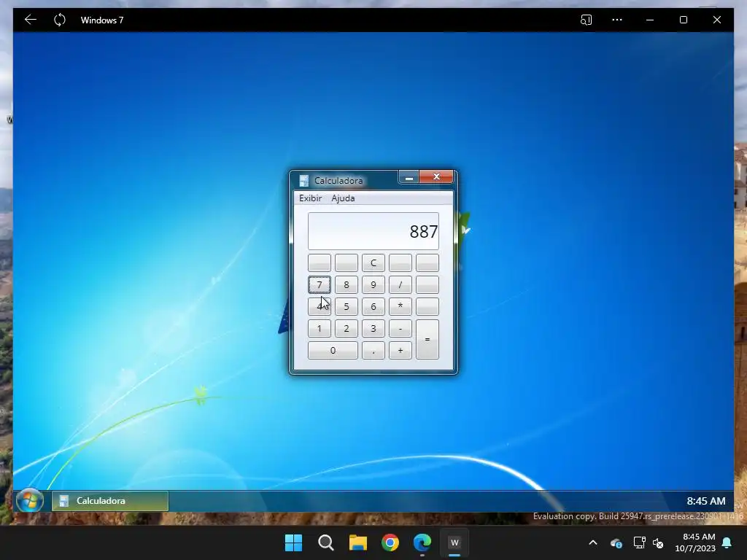This screenshot has width=747, height=560.
Task: Click the 7 key on Calculadora
Action: point(320,285)
